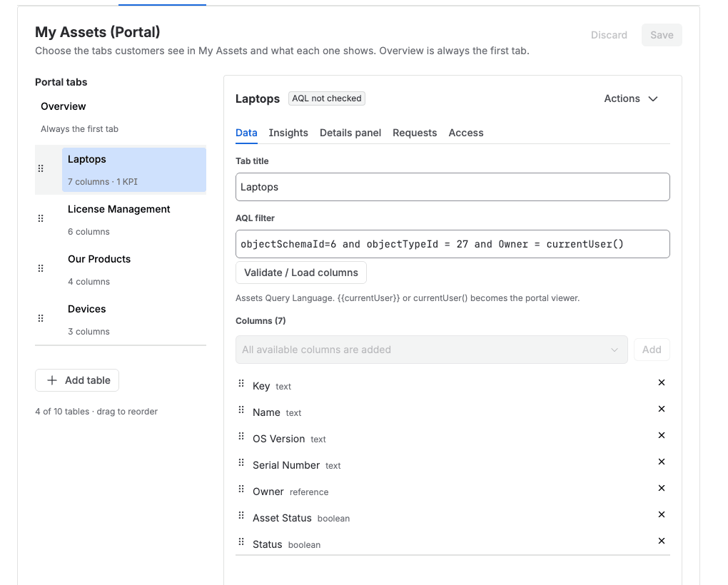
Task: Click the Add table button
Action: pyautogui.click(x=77, y=380)
